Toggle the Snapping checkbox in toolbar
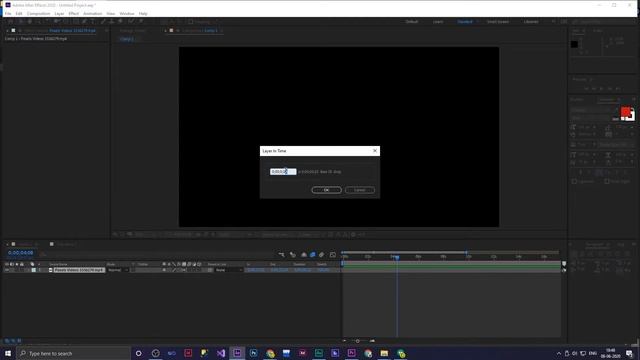Viewport: 640px width, 360px height. [x=191, y=22]
